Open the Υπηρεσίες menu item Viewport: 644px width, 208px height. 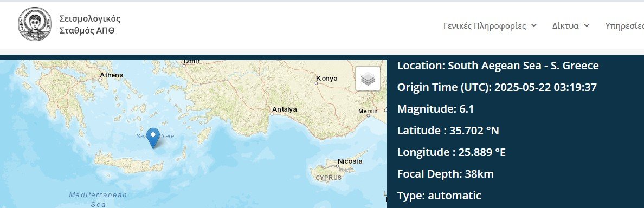[x=624, y=25]
